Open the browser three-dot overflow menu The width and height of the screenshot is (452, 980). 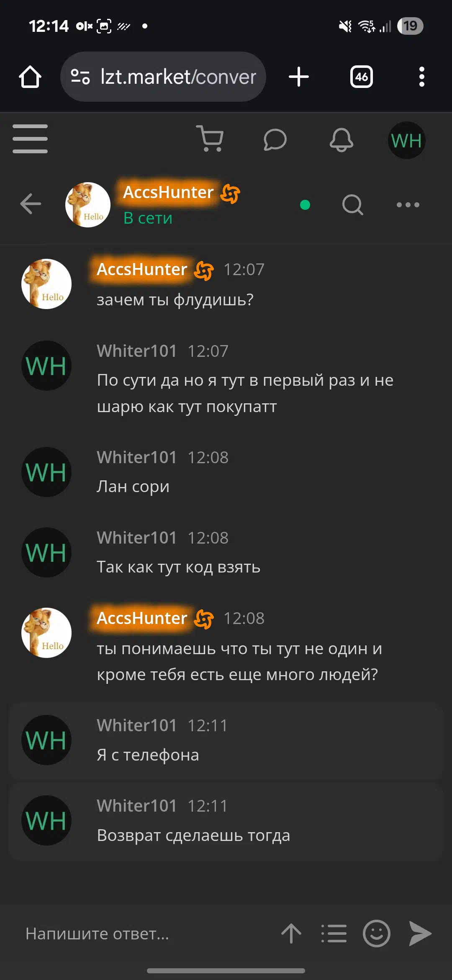[x=421, y=77]
